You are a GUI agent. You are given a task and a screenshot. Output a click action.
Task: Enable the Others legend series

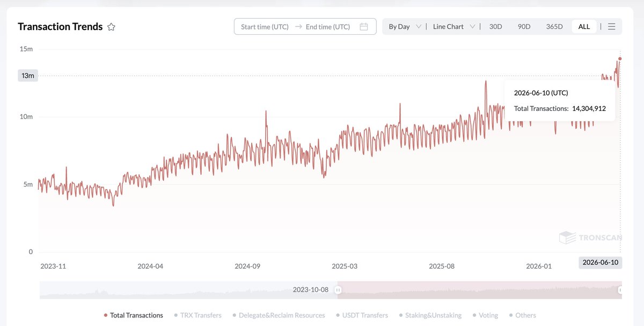tap(522, 315)
